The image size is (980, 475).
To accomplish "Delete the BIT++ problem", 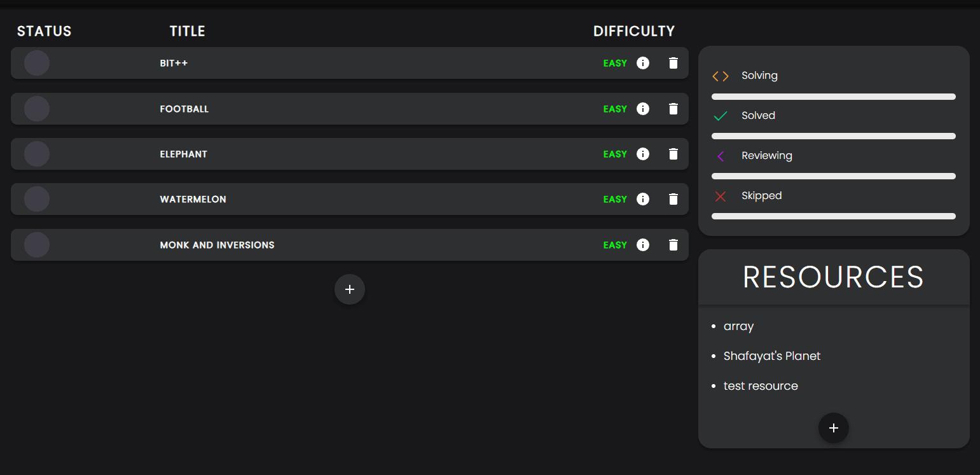I will tap(673, 63).
